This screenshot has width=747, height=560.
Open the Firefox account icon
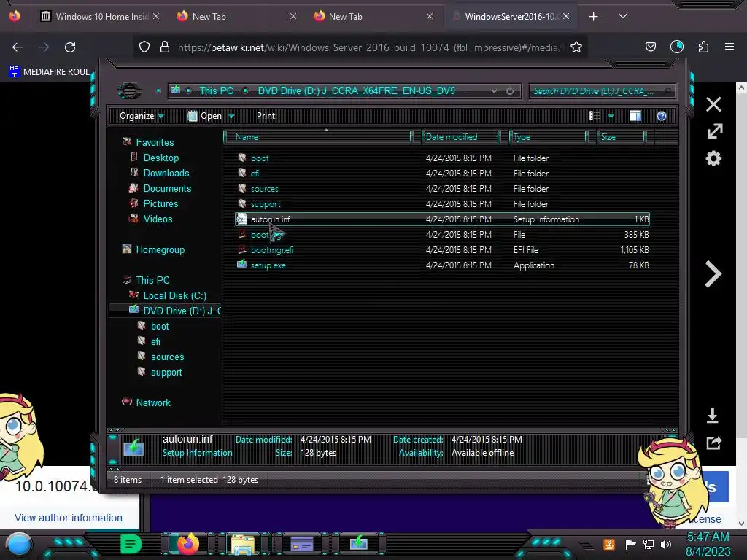click(677, 47)
